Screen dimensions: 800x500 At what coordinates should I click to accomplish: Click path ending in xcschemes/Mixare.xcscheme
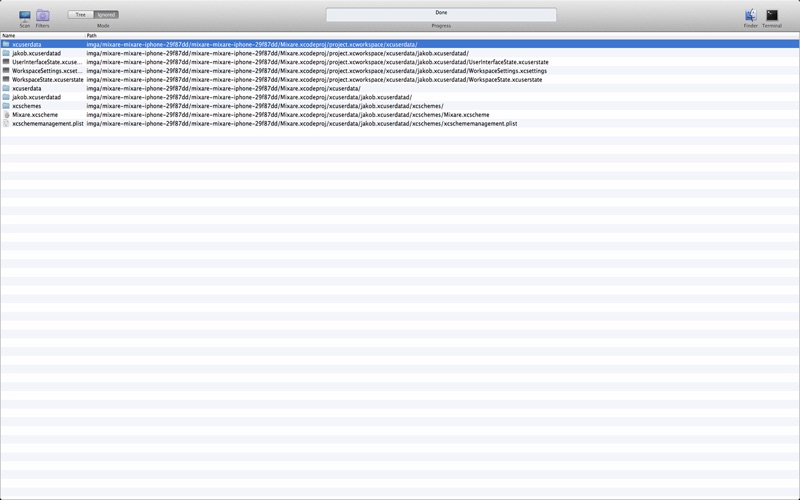click(x=288, y=115)
